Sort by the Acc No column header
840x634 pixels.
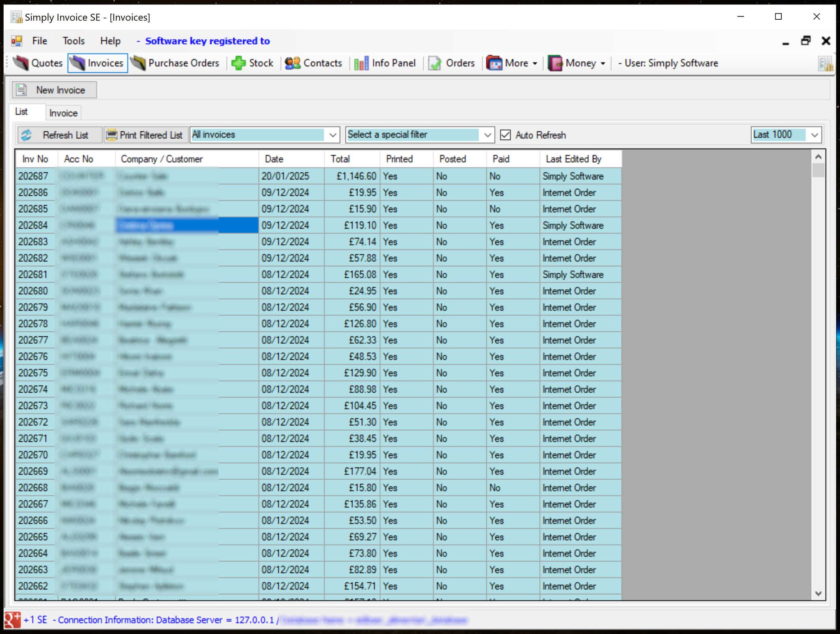pos(87,159)
